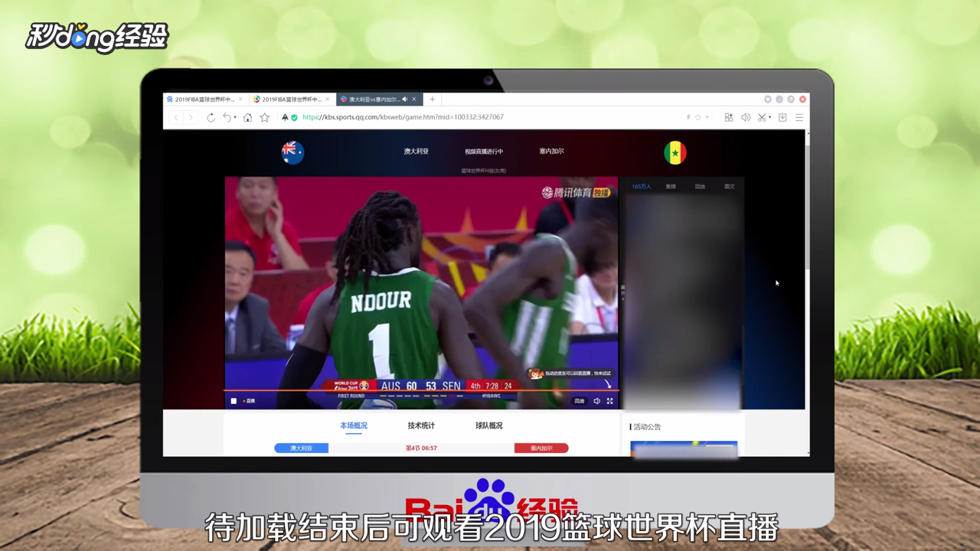
Task: Open 技术统计 tab
Action: pos(421,425)
